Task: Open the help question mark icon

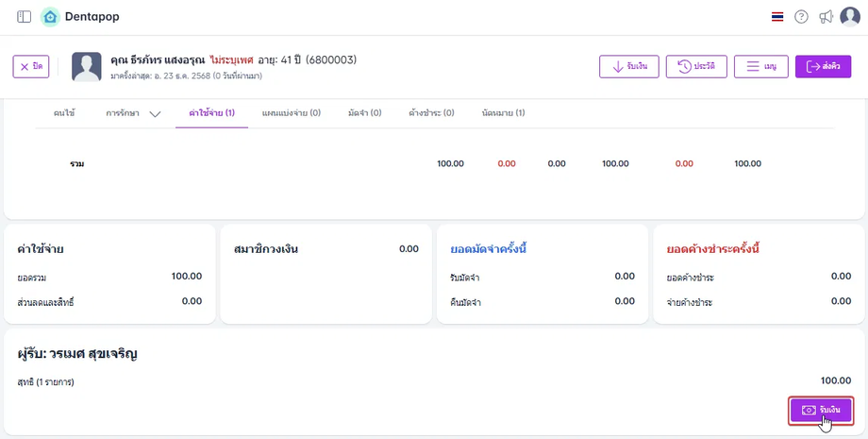Action: tap(801, 17)
